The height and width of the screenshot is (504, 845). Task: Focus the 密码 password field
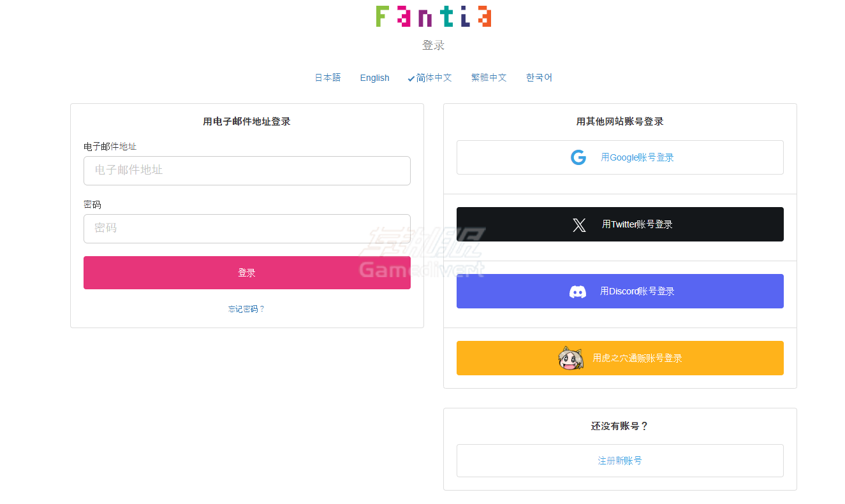pos(247,229)
